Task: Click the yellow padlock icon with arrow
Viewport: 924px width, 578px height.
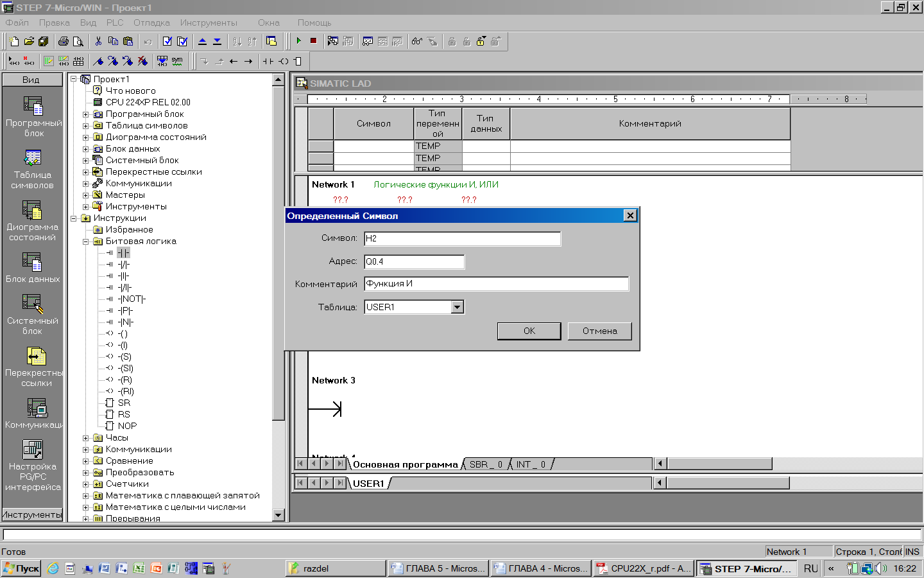Action: click(x=481, y=41)
